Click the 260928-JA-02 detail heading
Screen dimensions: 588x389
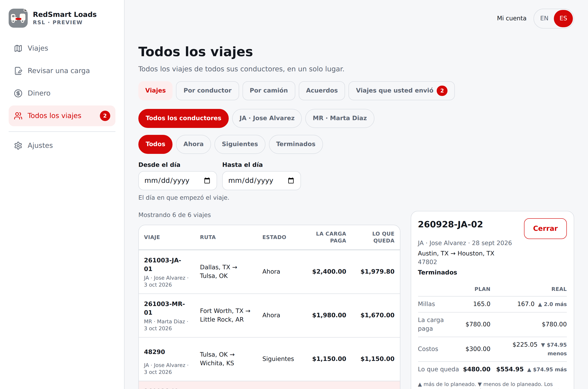pyautogui.click(x=450, y=225)
